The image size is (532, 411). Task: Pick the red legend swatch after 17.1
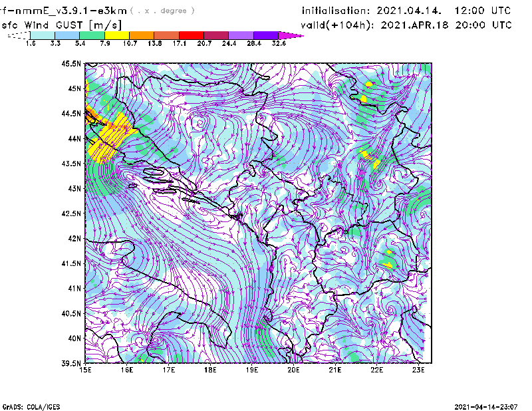click(x=192, y=35)
